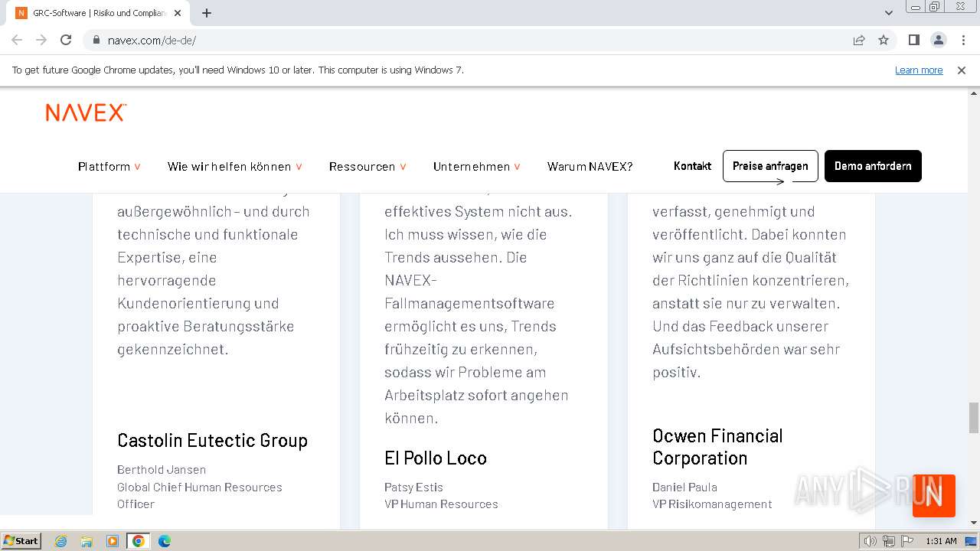Click the NAVEX logo

pyautogui.click(x=86, y=112)
